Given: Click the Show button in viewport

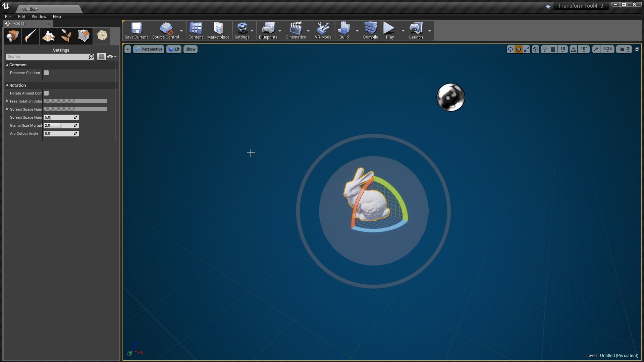Looking at the screenshot, I should [191, 49].
